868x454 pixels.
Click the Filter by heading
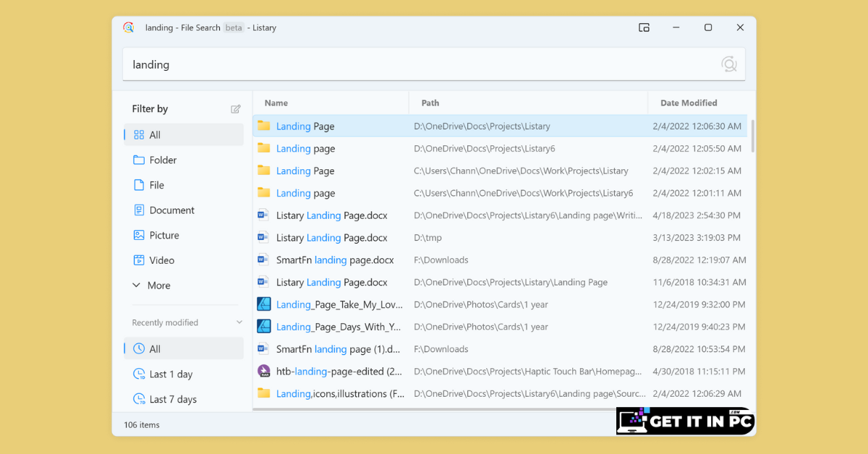(150, 109)
